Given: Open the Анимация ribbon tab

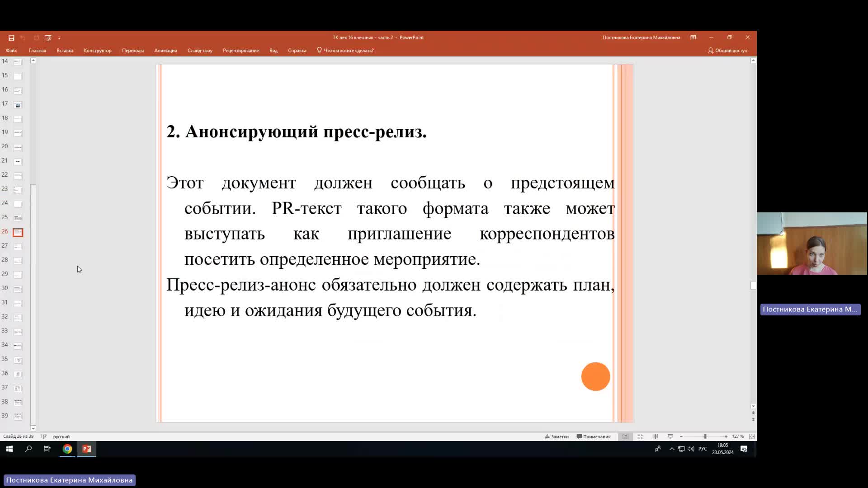Looking at the screenshot, I should (x=165, y=51).
